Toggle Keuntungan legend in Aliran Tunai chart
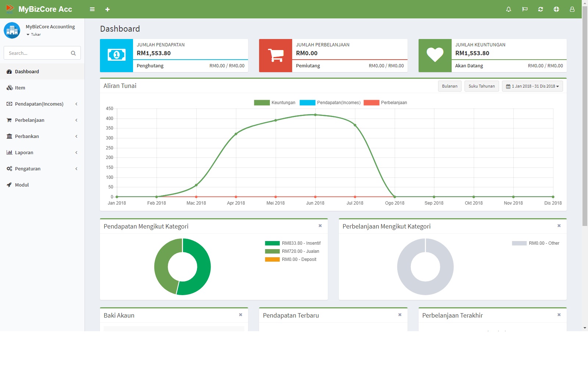 275,103
